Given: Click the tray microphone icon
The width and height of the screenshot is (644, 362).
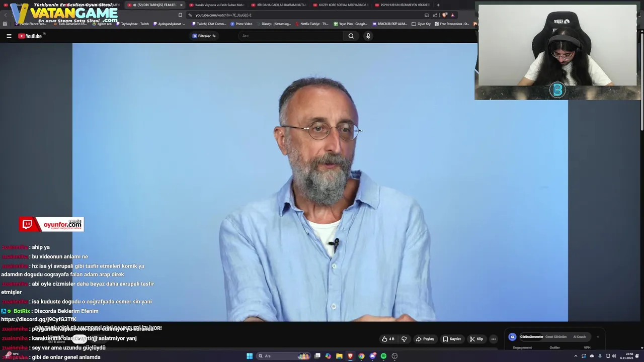Looking at the screenshot, I should click(x=600, y=356).
